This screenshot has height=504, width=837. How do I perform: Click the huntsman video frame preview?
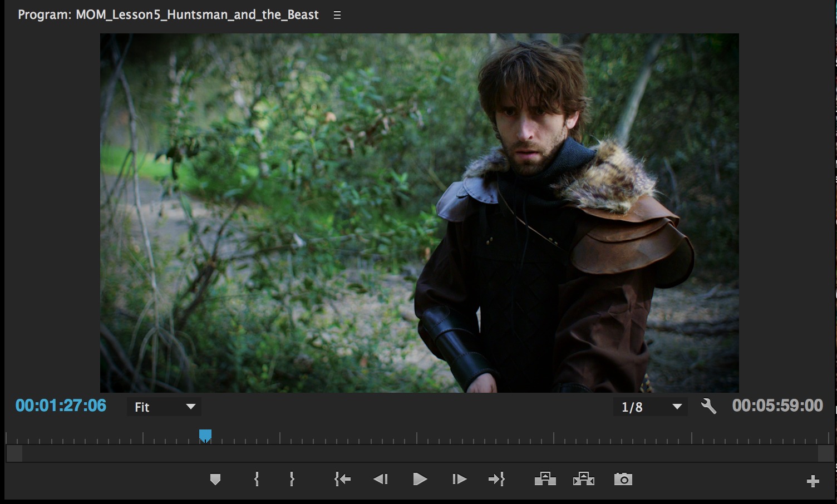[420, 213]
